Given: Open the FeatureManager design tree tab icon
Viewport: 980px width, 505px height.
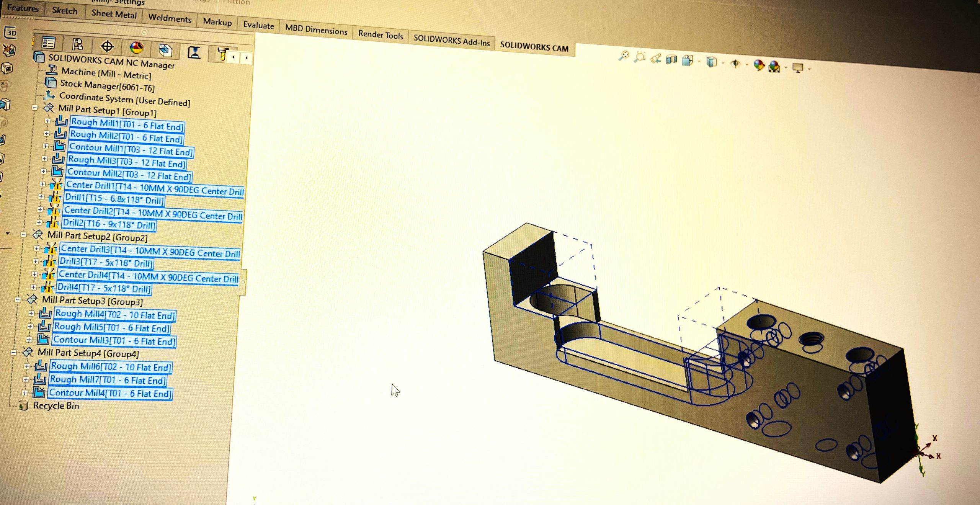Looking at the screenshot, I should click(49, 43).
